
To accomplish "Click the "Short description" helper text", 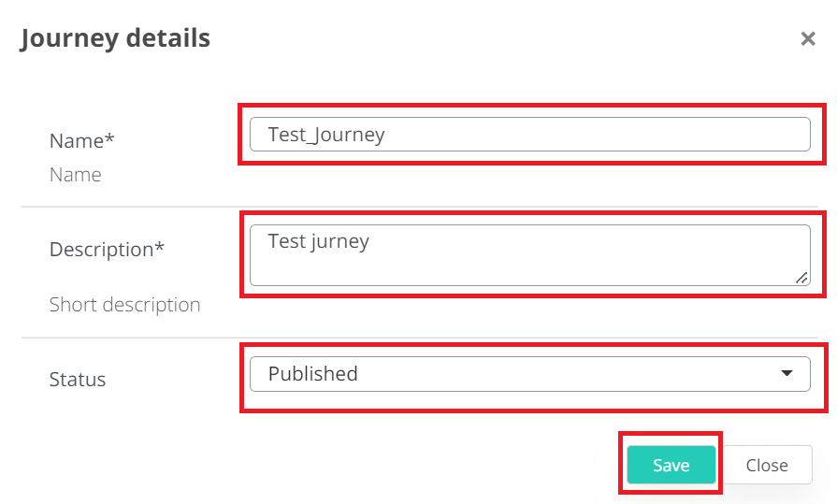I will click(124, 305).
